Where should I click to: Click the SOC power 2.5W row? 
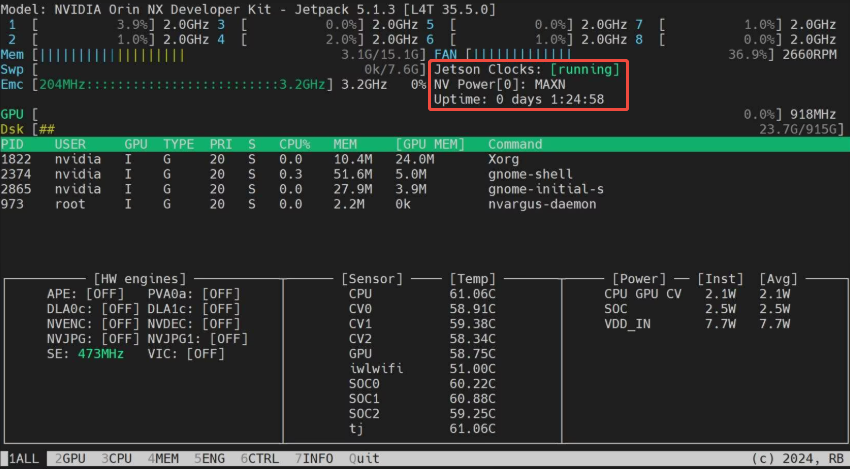[697, 309]
